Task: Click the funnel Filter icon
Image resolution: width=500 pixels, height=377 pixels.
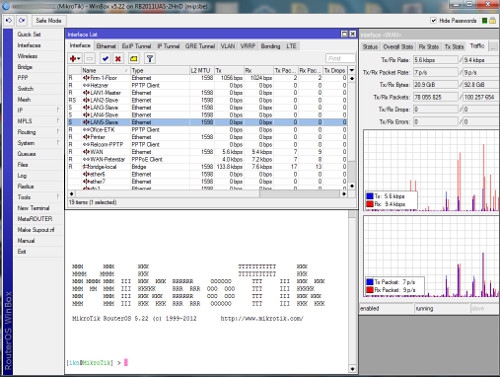Action: [150, 59]
